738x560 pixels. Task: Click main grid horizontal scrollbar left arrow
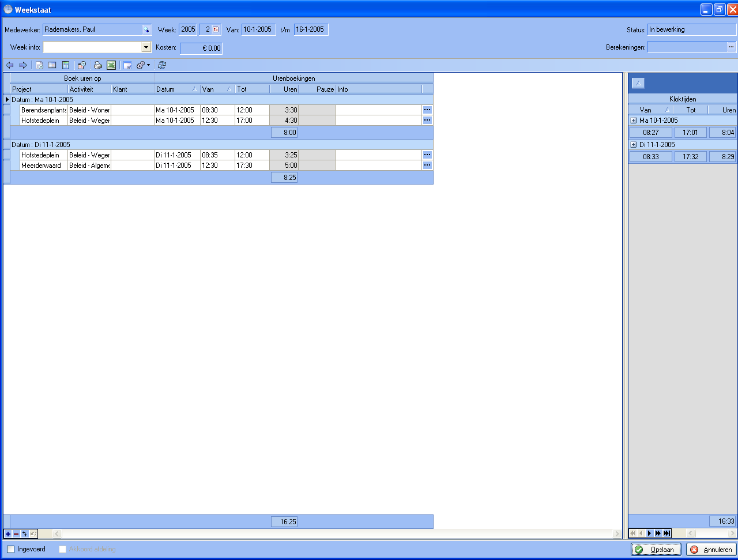58,533
